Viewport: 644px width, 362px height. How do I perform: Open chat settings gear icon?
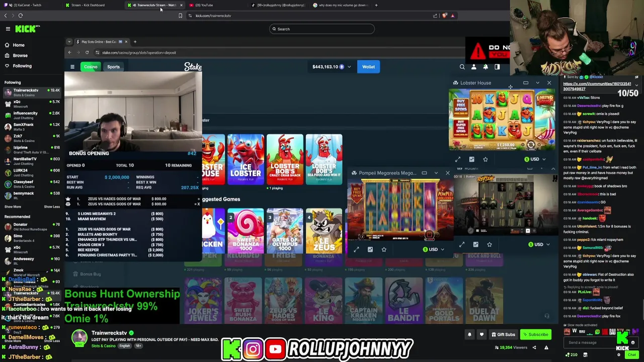pos(619,355)
